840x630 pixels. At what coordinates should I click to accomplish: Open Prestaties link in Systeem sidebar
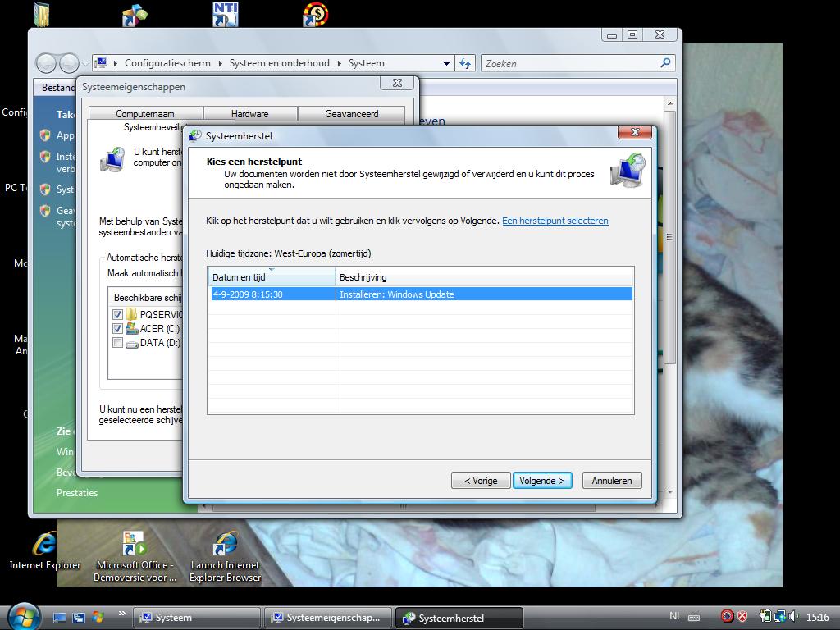coord(77,493)
